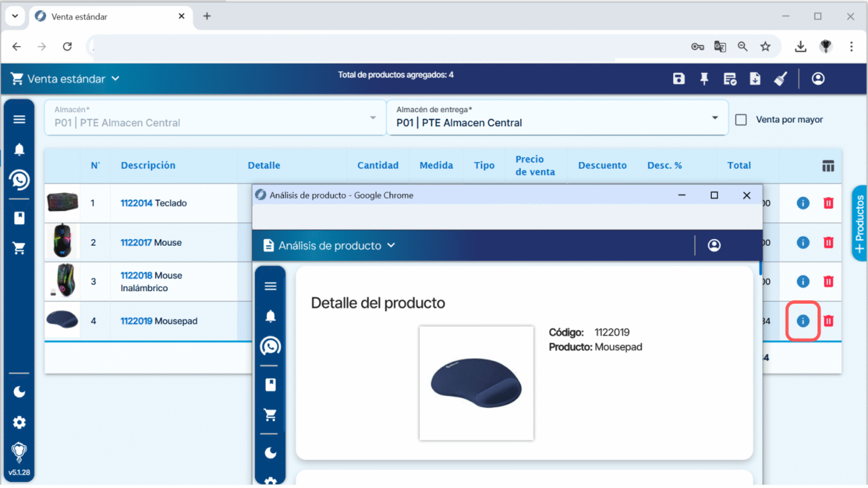Click table columns layout icon
868x488 pixels.
pos(828,166)
